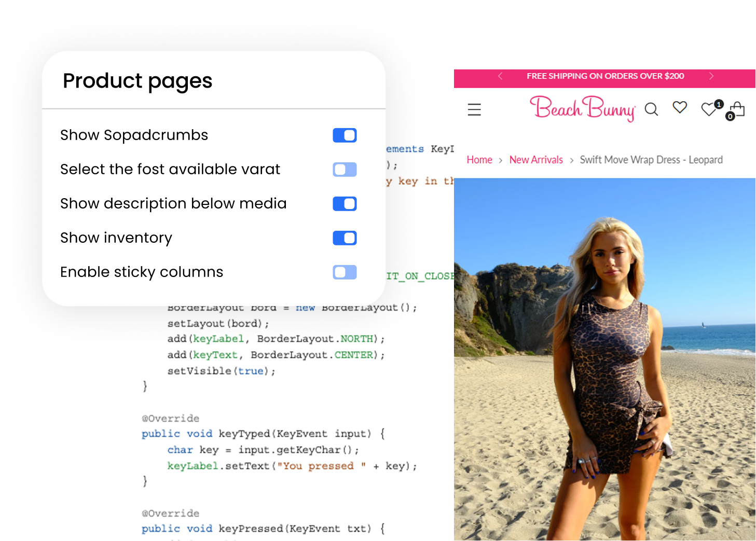Go to previous announcement with left arrow
The height and width of the screenshot is (541, 756).
[500, 76]
